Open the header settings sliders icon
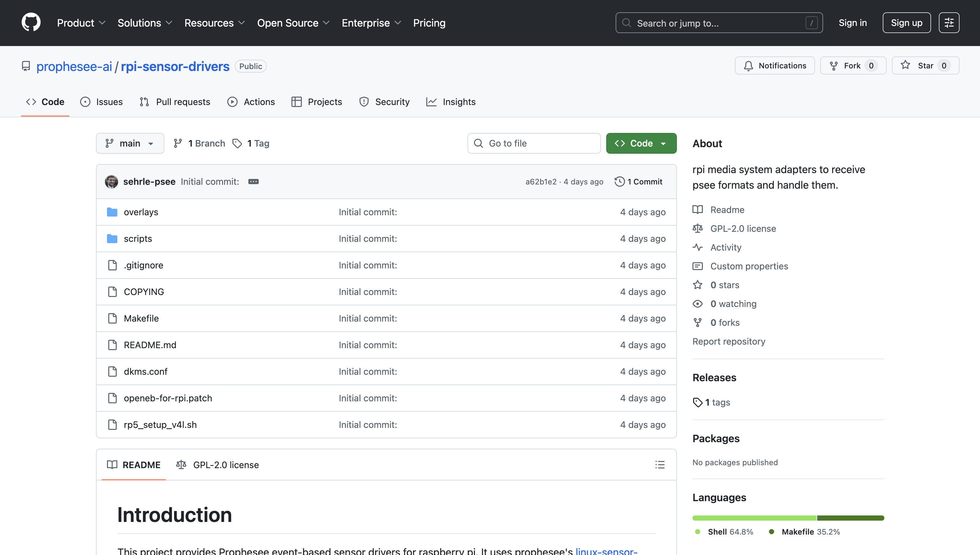The image size is (980, 555). [x=949, y=23]
